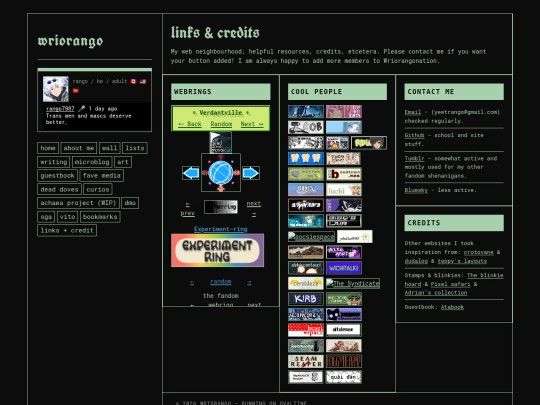Open the bookmarks page
The height and width of the screenshot is (405, 540).
coord(100,217)
